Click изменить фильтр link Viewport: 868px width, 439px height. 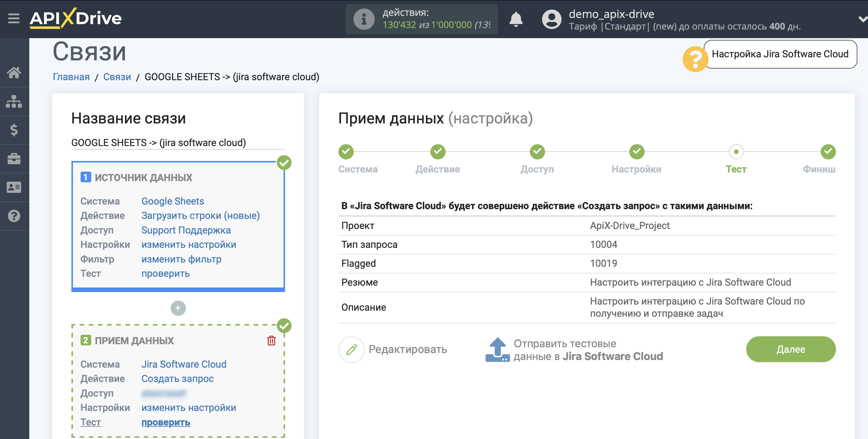point(181,259)
